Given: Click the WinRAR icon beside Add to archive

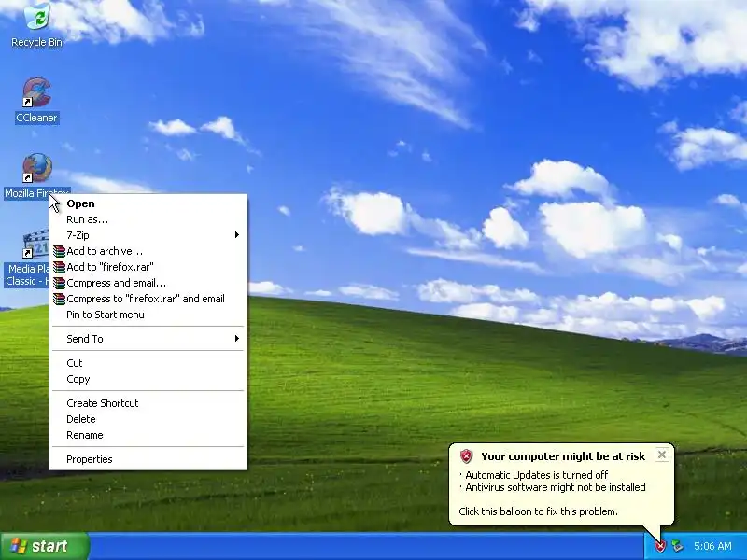Looking at the screenshot, I should click(x=59, y=251).
